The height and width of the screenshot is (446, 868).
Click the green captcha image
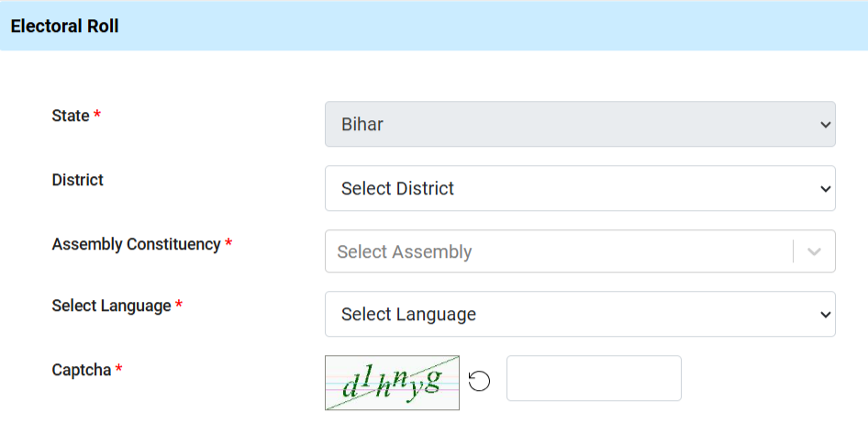tap(392, 383)
